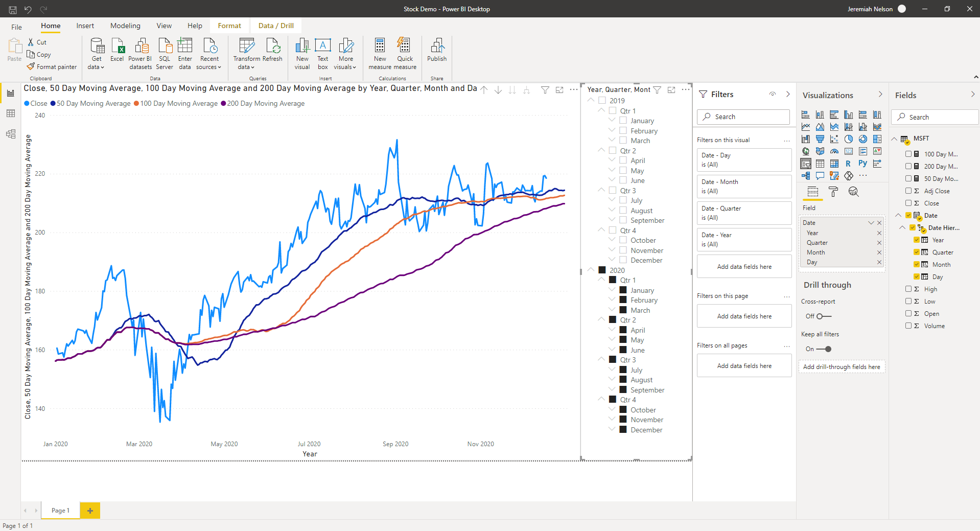This screenshot has width=980, height=531.
Task: Publish the report
Action: click(x=437, y=50)
